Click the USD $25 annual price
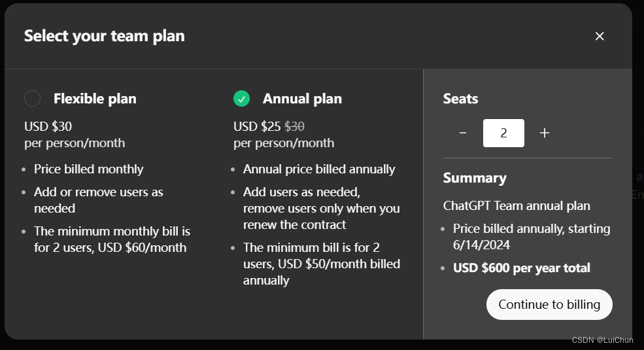Image resolution: width=644 pixels, height=350 pixels. 257,127
